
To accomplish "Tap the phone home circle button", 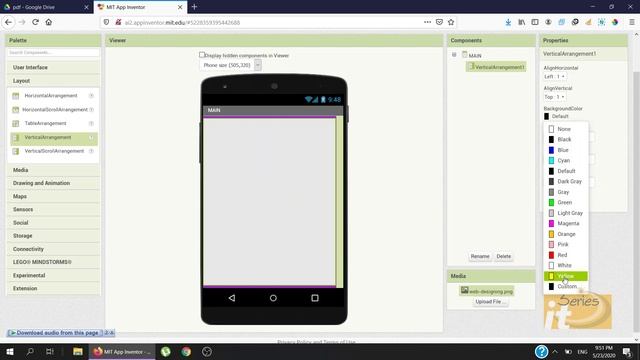I will pyautogui.click(x=273, y=298).
